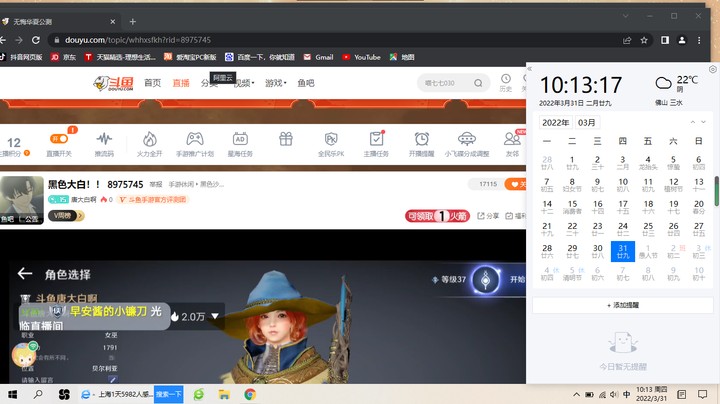Image resolution: width=720 pixels, height=404 pixels.
Task: Toggle the 直播开关 broadcast switch
Action: pos(59,139)
